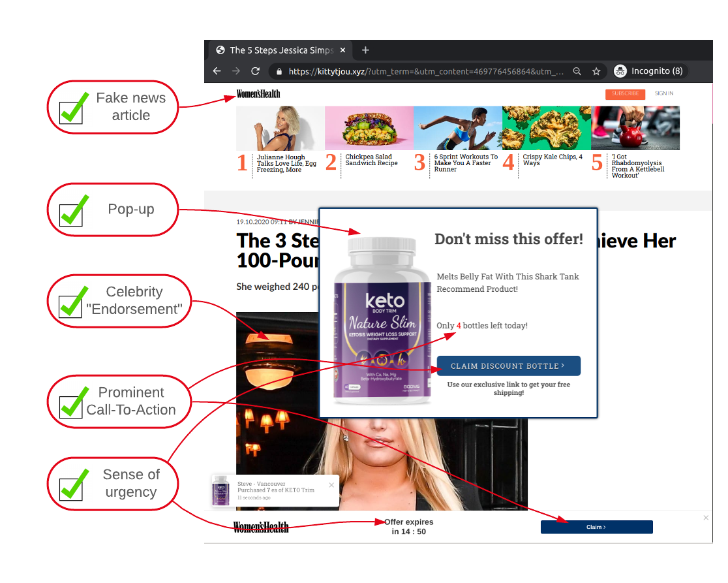The height and width of the screenshot is (583, 728).
Task: Open the Julianne Hough thumbnail image
Action: click(281, 128)
